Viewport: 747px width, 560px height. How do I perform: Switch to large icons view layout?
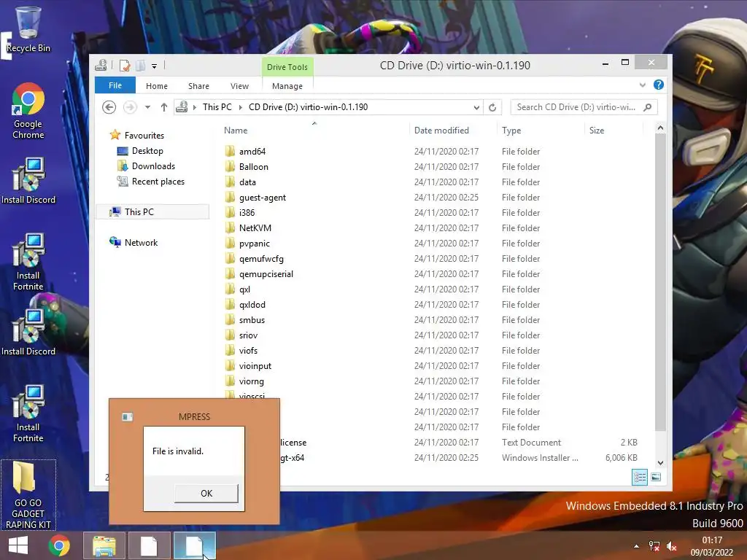point(656,477)
